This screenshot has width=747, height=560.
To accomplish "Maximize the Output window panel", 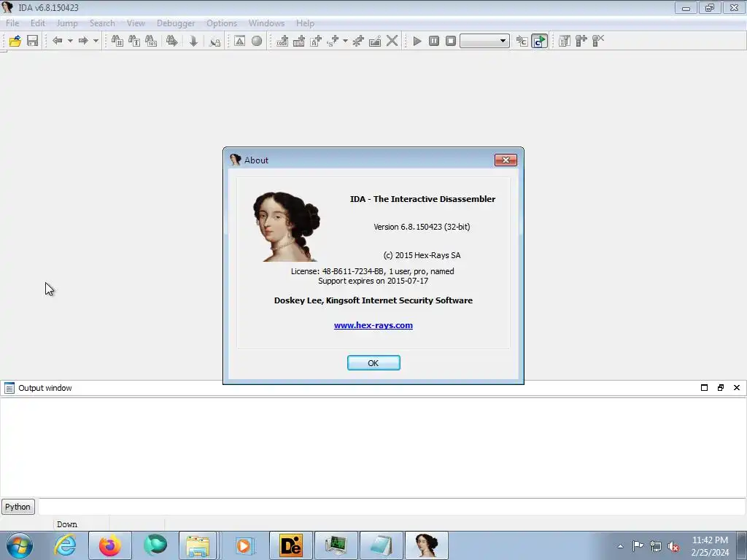I will click(x=704, y=388).
